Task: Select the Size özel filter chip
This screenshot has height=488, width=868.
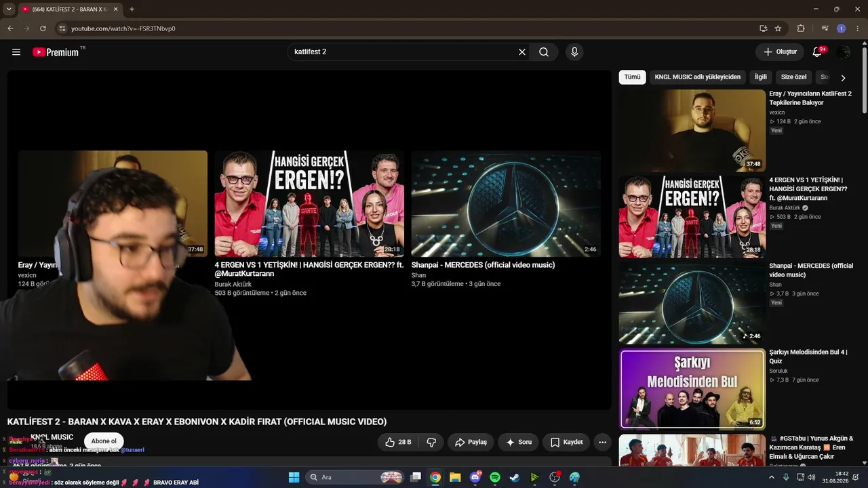Action: click(794, 77)
